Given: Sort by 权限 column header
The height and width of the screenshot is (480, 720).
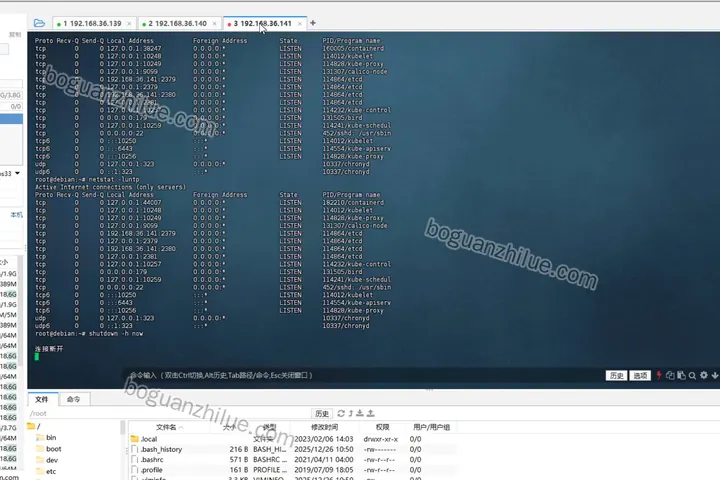Looking at the screenshot, I should pyautogui.click(x=382, y=427).
